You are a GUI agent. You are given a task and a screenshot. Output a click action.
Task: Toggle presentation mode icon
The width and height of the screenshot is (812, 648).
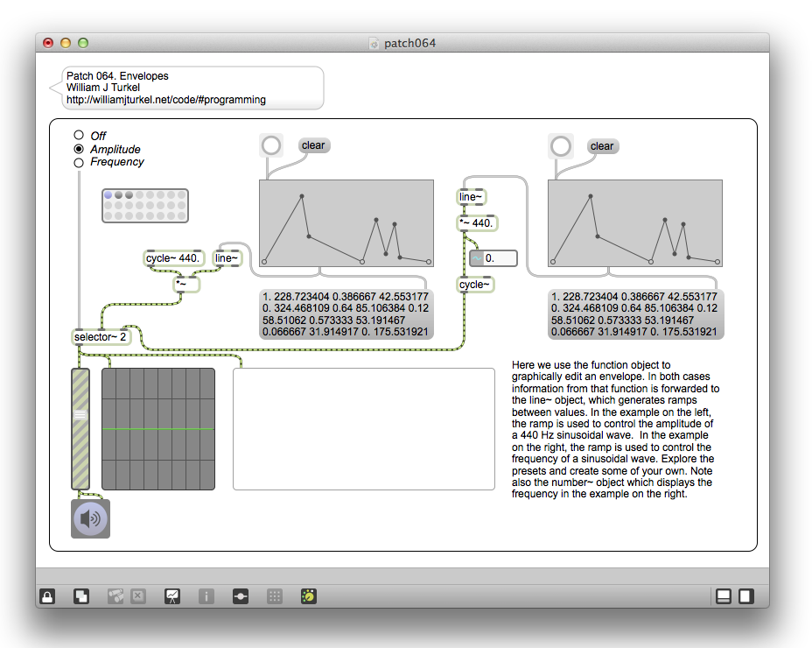[173, 596]
